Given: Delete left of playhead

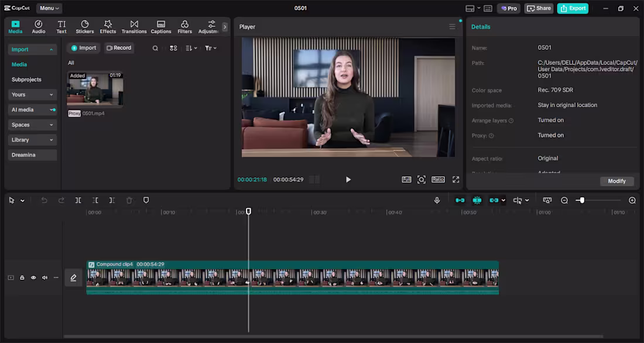Looking at the screenshot, I should coord(95,200).
